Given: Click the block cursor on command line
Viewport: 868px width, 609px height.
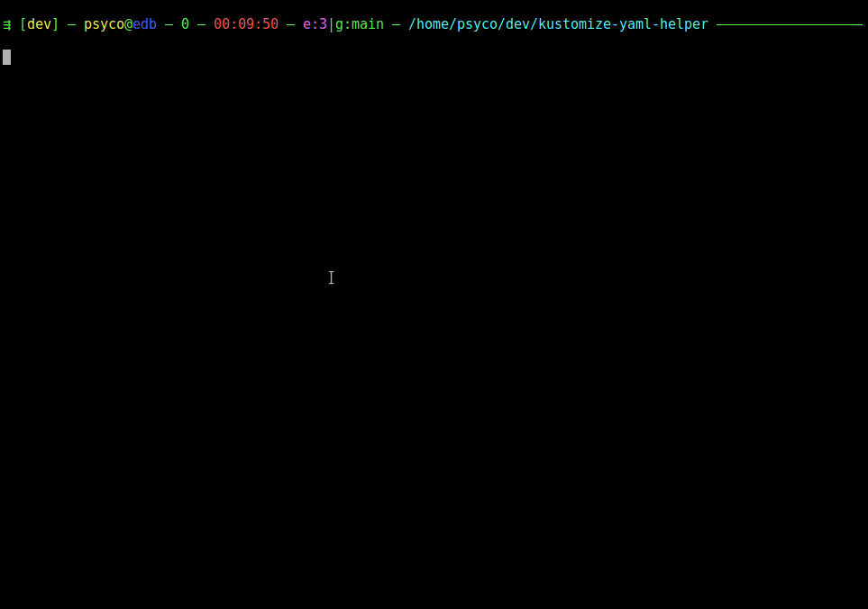Looking at the screenshot, I should [x=6, y=57].
